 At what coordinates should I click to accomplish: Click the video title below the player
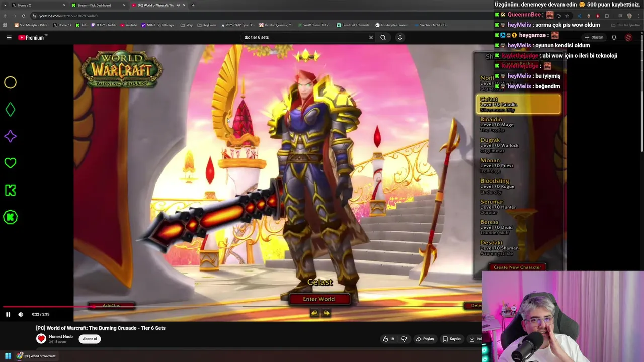click(x=101, y=328)
